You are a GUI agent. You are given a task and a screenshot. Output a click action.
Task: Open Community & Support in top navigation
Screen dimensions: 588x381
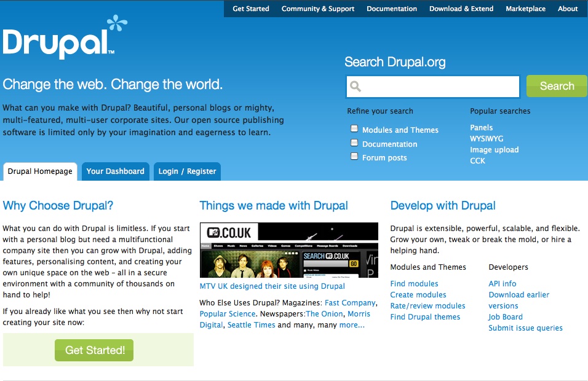[x=317, y=9]
